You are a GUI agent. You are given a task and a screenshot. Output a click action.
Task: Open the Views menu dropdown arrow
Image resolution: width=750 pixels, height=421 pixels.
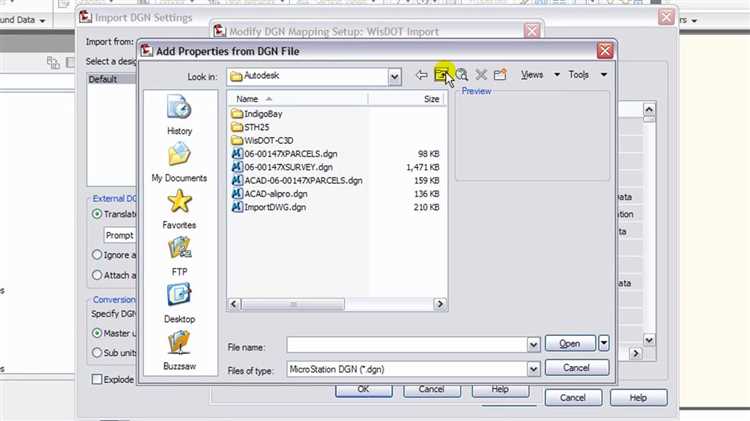coord(557,75)
